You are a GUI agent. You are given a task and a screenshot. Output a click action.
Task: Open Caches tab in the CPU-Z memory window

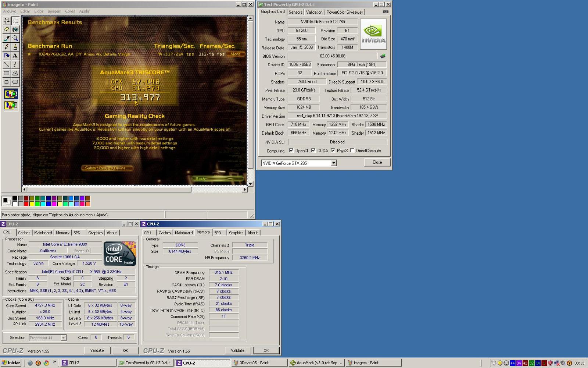point(165,233)
